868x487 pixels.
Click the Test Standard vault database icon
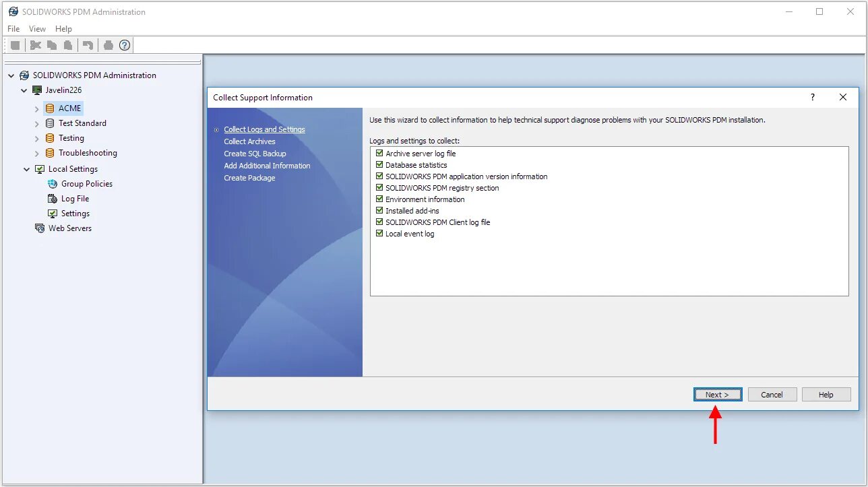click(50, 123)
